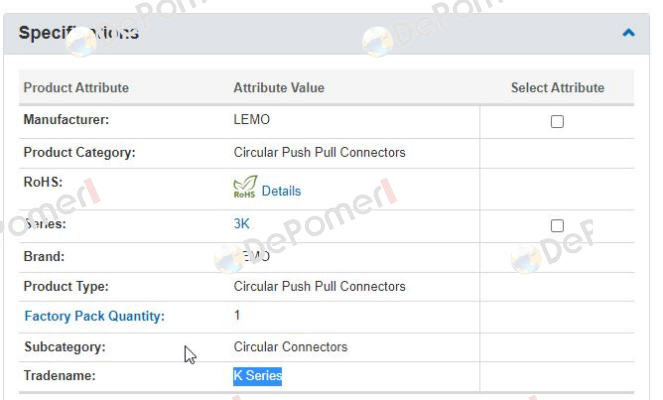Collapse the Specifications panel chevron
The width and height of the screenshot is (663, 400).
pyautogui.click(x=628, y=33)
